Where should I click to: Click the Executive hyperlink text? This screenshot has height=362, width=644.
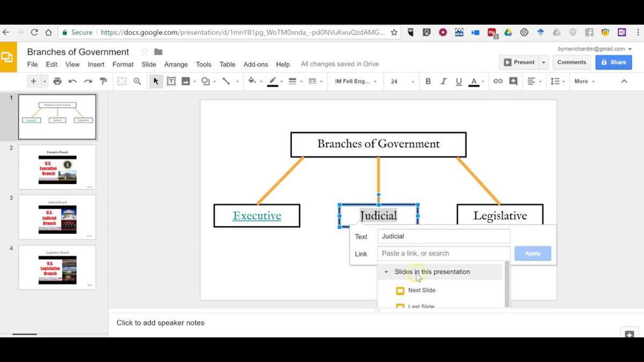(257, 216)
